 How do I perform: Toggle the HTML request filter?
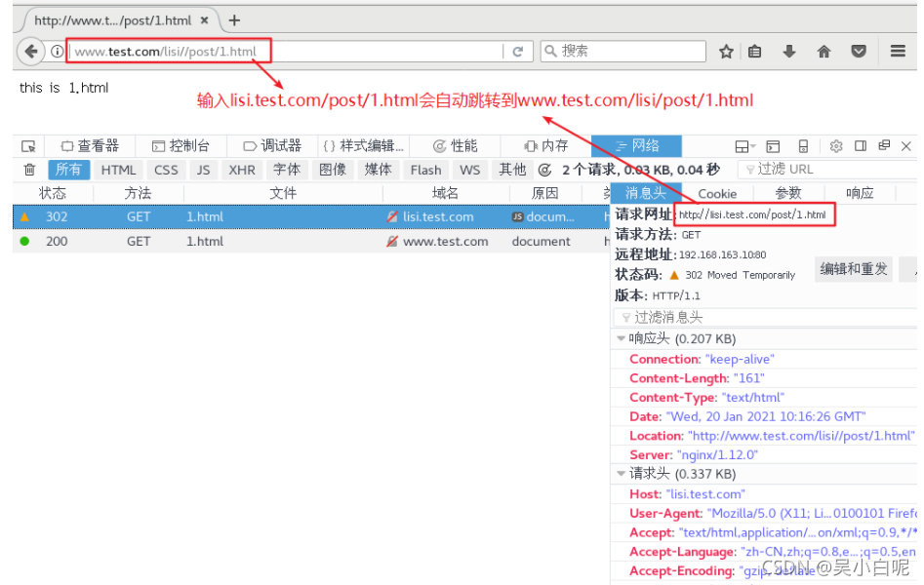coord(118,170)
